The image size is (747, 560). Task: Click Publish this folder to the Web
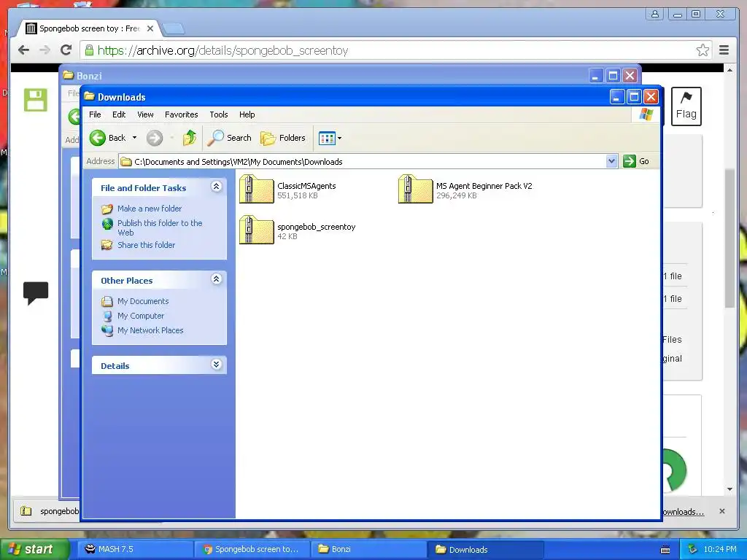[x=160, y=227]
